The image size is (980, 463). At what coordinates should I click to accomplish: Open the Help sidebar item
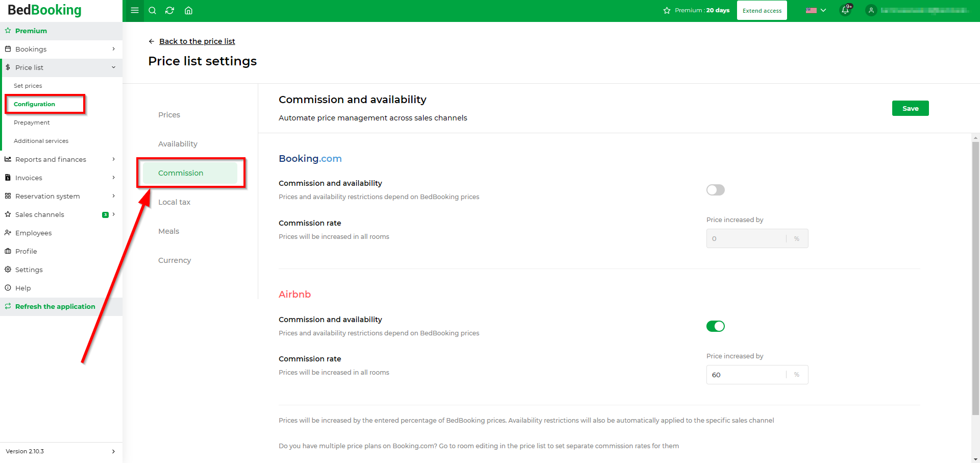pyautogui.click(x=61, y=288)
